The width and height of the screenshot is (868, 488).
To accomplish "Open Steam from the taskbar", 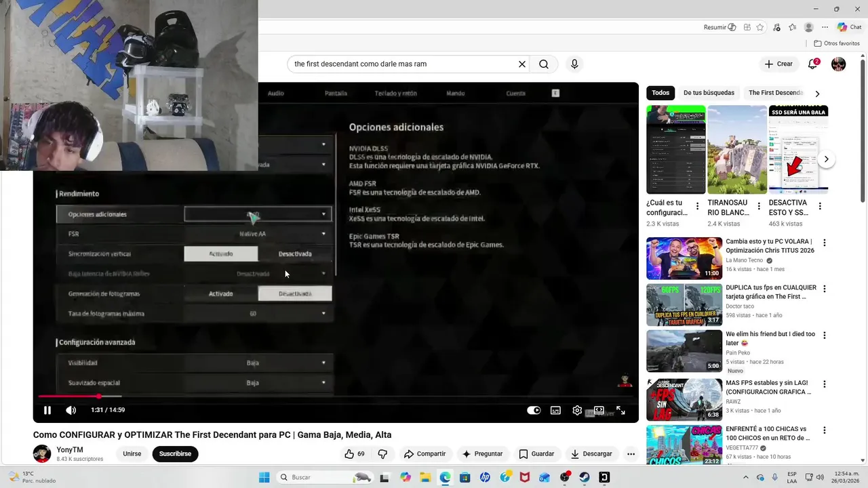I will coord(585,477).
